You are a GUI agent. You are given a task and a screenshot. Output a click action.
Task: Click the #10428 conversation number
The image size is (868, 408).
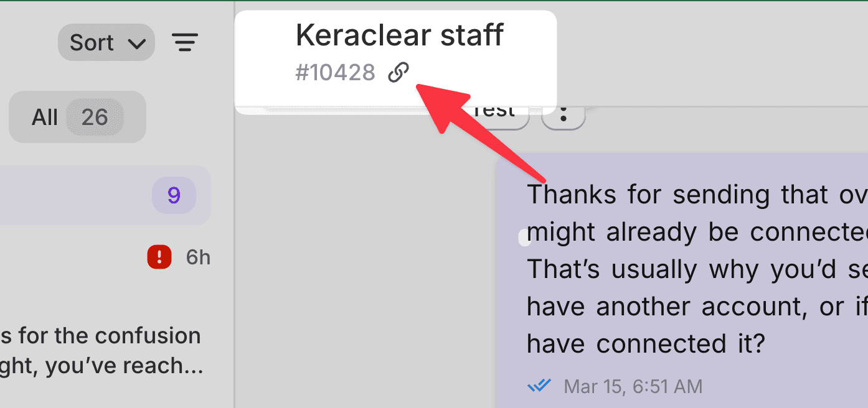coord(335,73)
